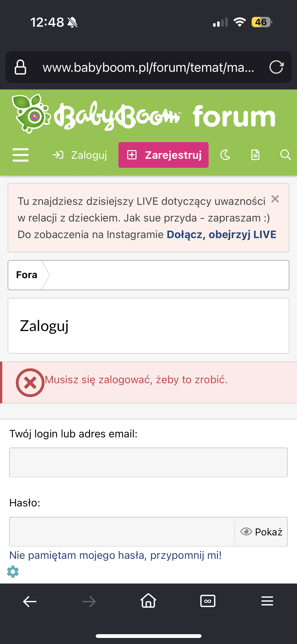
Task: Open the Dołącz, obejrzyj LIVE link
Action: point(221,235)
